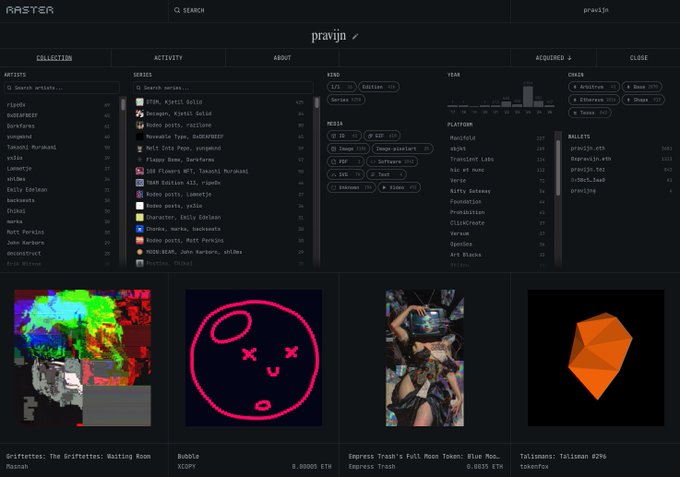680x477 pixels.
Task: Click TBAM Edition 413 series thumbnail icon
Action: point(140,183)
